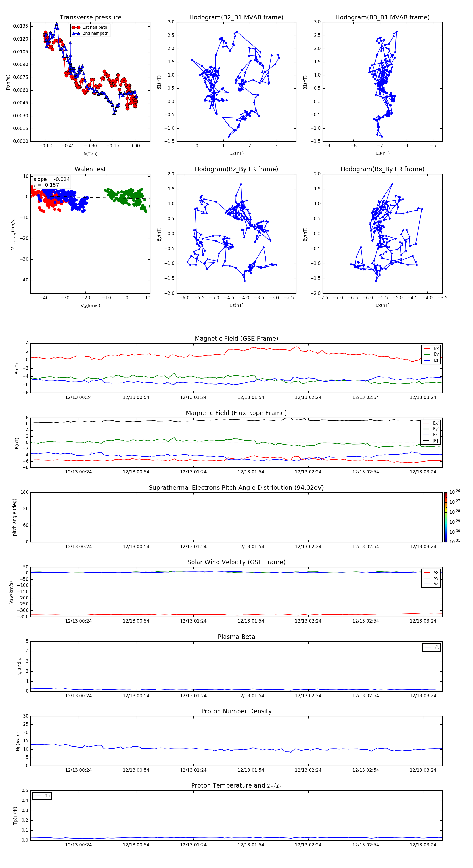Select the "Hodogram(Bx_By FR frame)" title
The width and height of the screenshot is (473, 868).
click(382, 169)
